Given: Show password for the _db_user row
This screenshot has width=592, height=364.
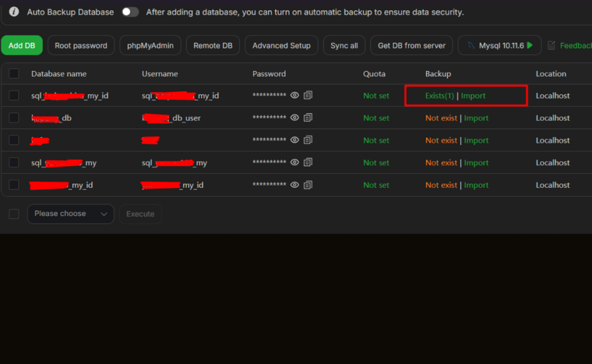Looking at the screenshot, I should click(294, 118).
